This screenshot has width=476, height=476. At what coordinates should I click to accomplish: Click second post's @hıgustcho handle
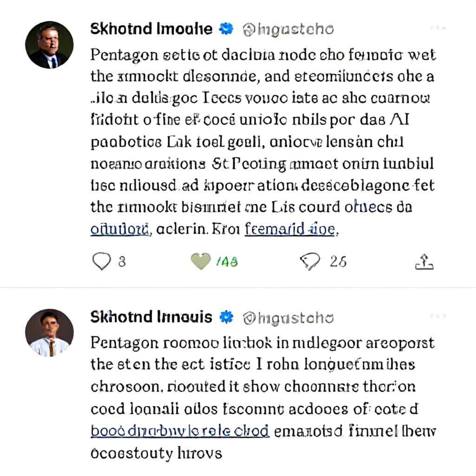pos(288,318)
